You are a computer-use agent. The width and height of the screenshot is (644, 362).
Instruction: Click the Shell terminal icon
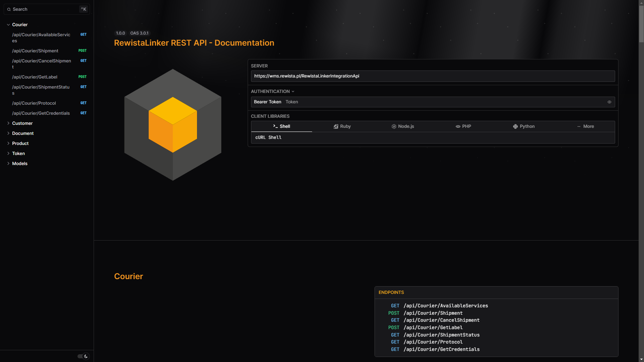tap(276, 126)
